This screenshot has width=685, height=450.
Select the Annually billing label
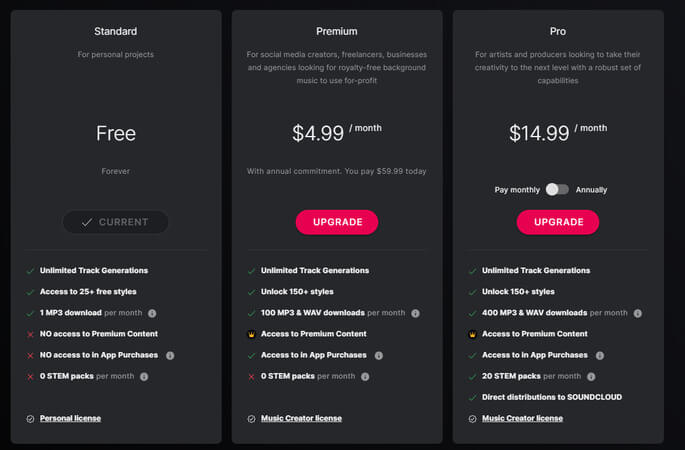591,190
